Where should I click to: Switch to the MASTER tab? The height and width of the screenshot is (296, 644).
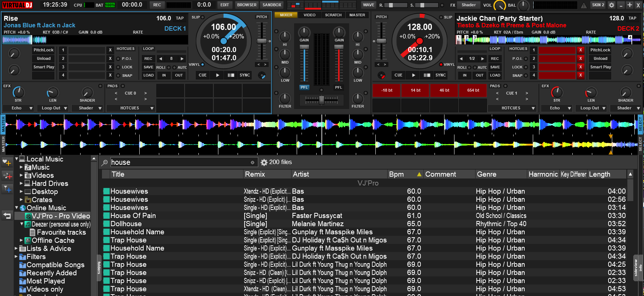point(357,15)
